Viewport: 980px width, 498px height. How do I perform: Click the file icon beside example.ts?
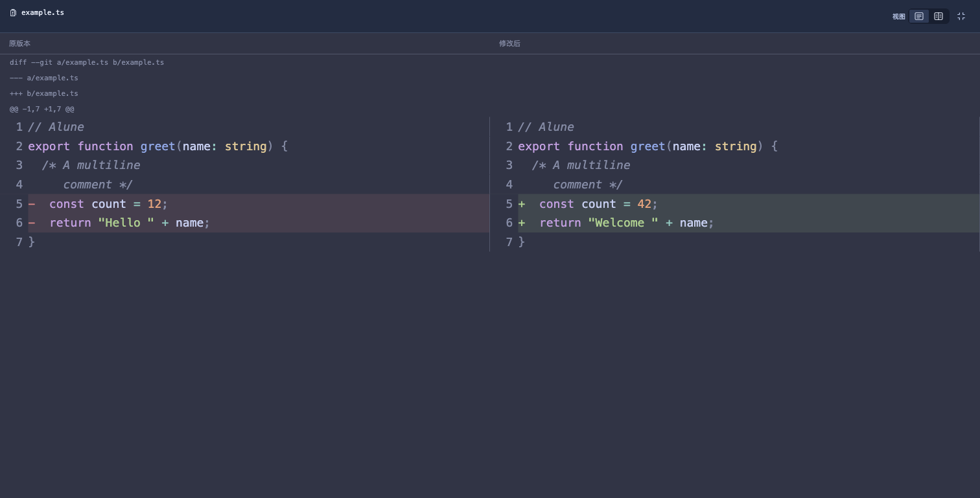(13, 13)
